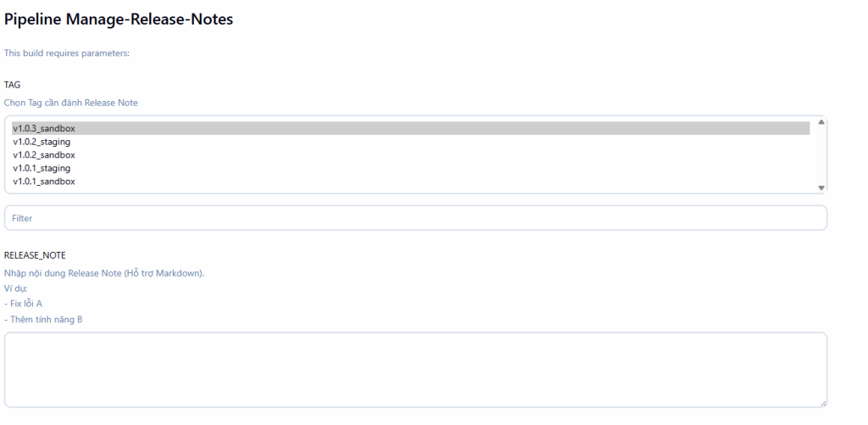Select v1.0.1_staging from the TAG list

coord(42,169)
